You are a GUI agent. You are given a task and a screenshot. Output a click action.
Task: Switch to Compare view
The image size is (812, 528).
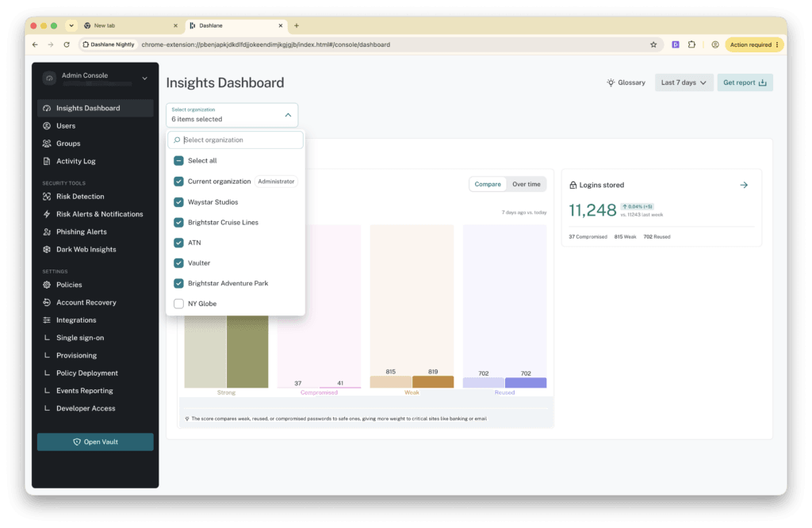coord(488,184)
